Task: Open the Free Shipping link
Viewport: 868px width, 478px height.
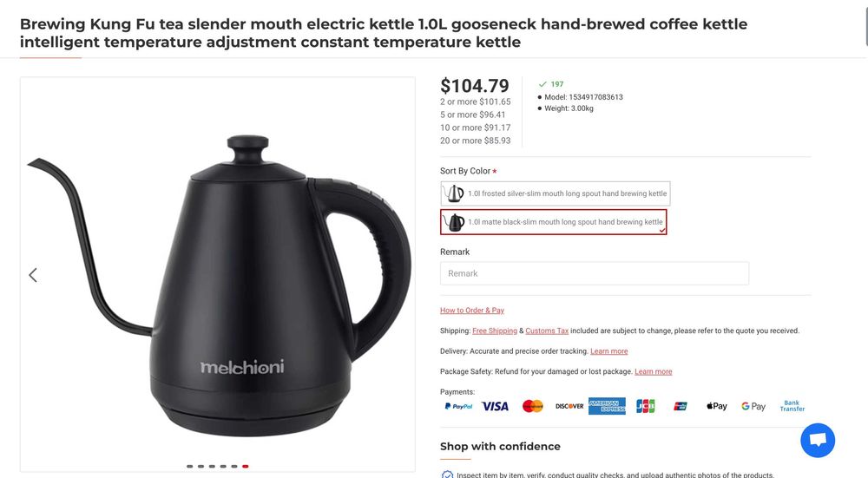Action: [495, 331]
